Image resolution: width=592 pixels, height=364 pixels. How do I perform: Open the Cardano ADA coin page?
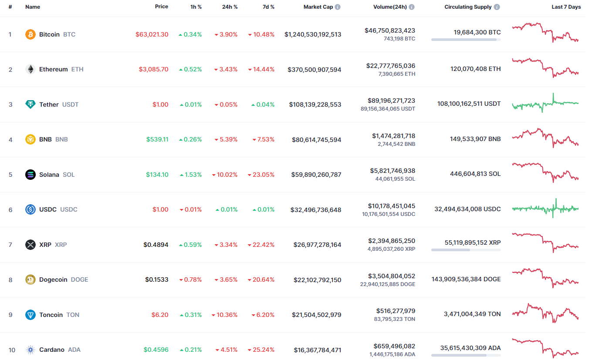tap(52, 350)
